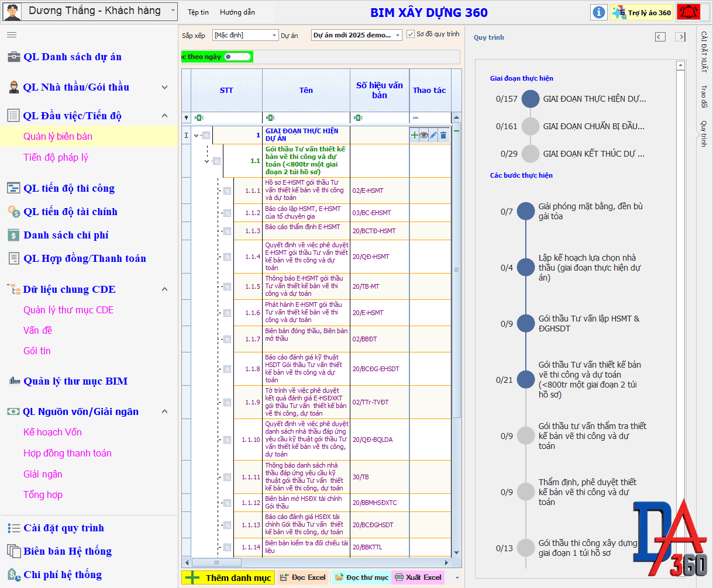
Task: Switch to the Trao đổi side tab
Action: [x=704, y=96]
